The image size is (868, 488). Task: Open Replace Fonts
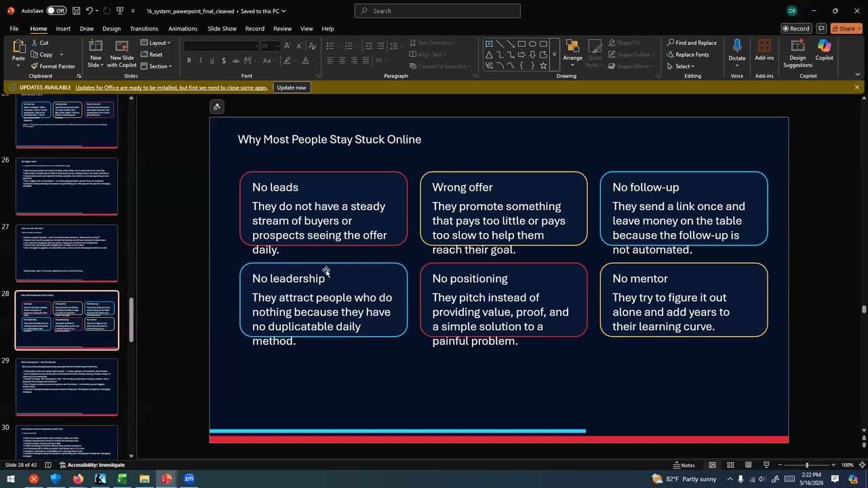click(688, 55)
